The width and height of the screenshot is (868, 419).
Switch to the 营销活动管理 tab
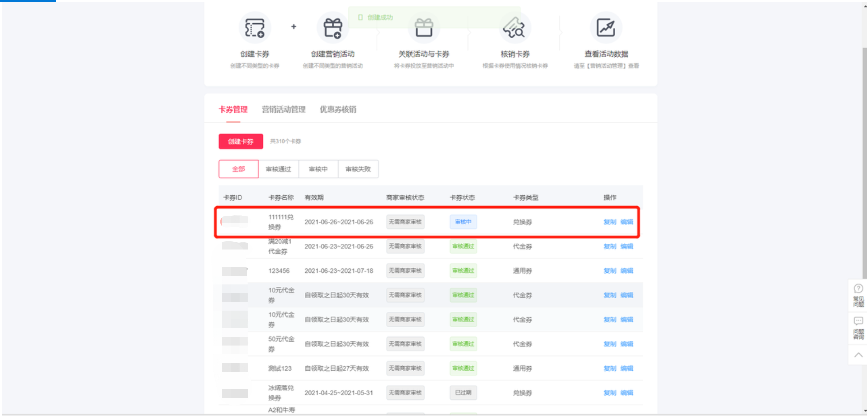pos(284,109)
